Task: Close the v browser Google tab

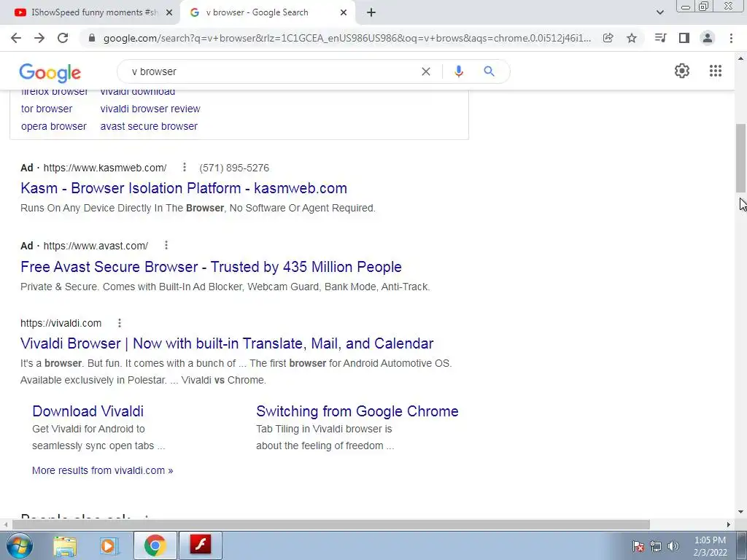Action: [344, 12]
